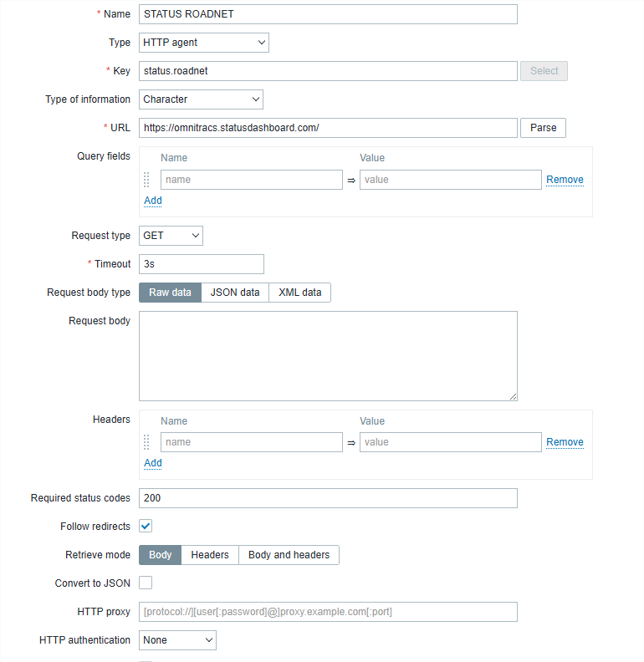The height and width of the screenshot is (662, 644).
Task: Add a new Headers row
Action: pyautogui.click(x=153, y=463)
